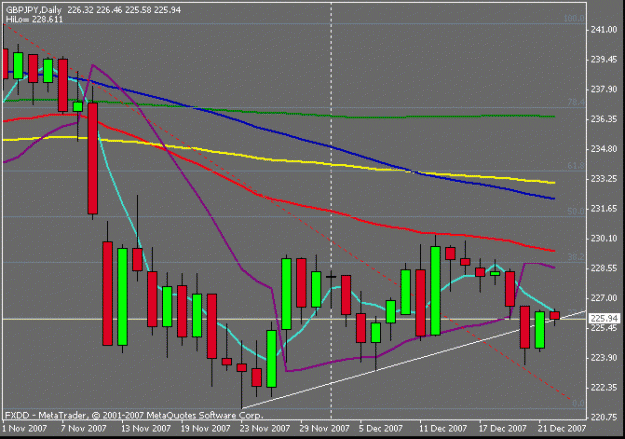Click the Fibonacci 61.8 level label
The image size is (625, 439).
(576, 166)
